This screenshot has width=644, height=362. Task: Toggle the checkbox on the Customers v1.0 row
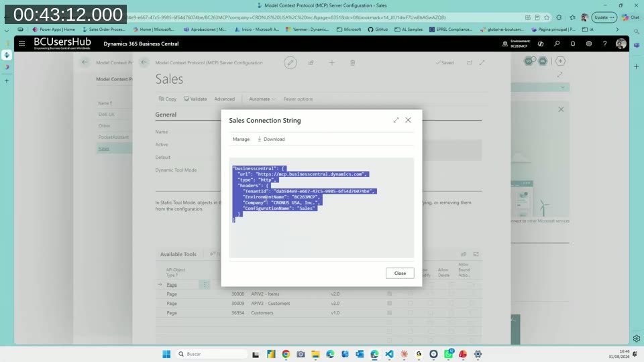(389, 313)
